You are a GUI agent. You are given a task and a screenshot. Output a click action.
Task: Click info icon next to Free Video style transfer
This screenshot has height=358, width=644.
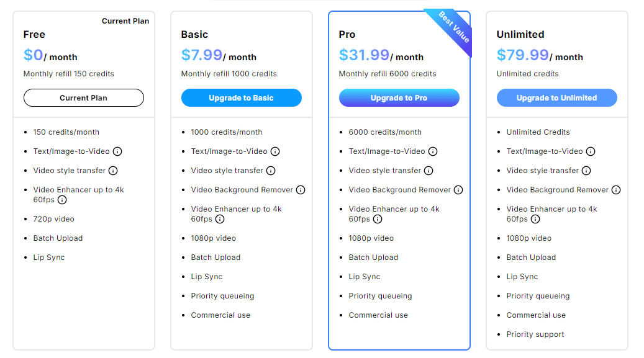click(x=113, y=171)
